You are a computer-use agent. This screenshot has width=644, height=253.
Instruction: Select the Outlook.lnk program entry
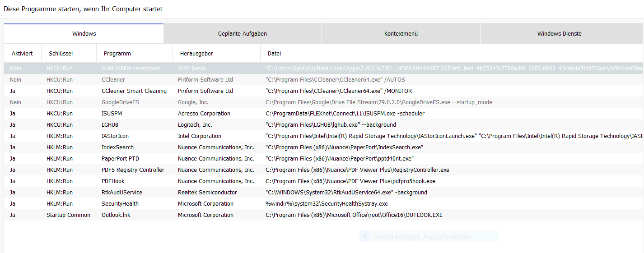click(x=116, y=215)
